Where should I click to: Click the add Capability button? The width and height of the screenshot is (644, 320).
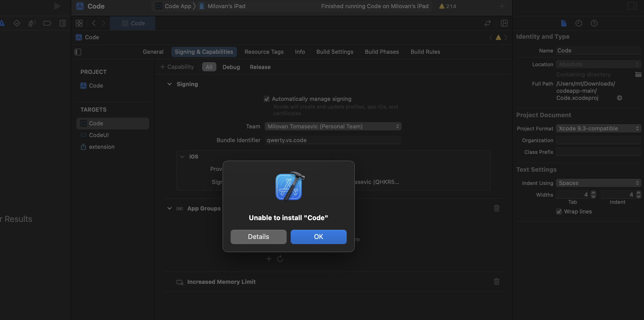177,67
